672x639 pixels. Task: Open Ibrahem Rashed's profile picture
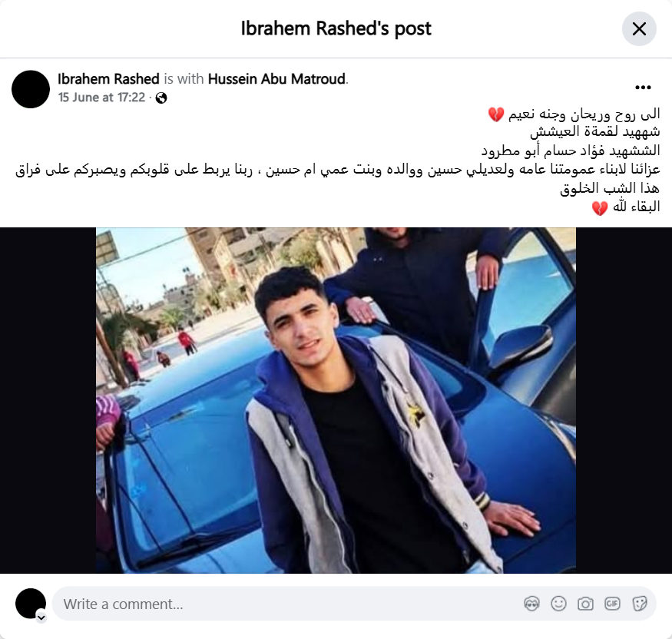coord(31,89)
